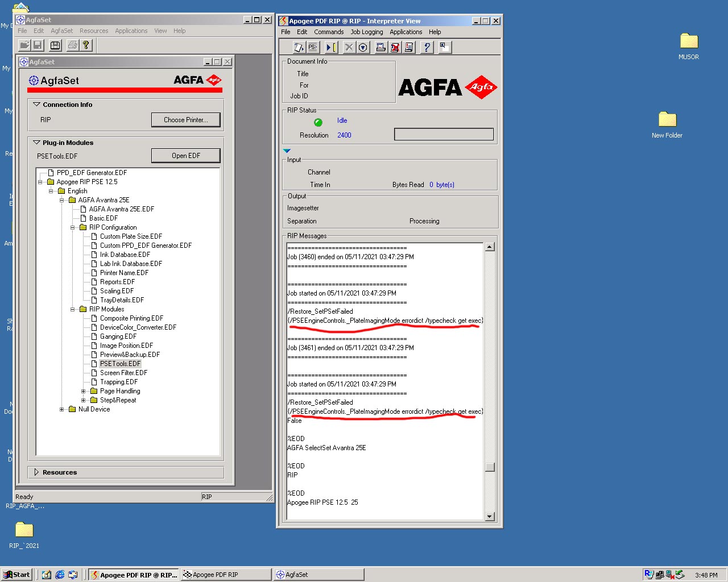Image resolution: width=728 pixels, height=582 pixels.
Task: Click the PS> PostScript icon in Apogee toolbar
Action: (x=312, y=47)
